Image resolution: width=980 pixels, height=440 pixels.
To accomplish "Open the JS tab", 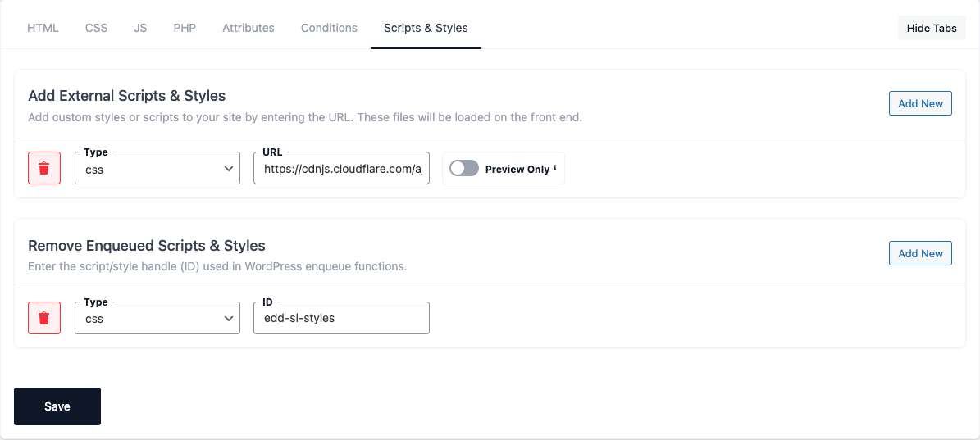I will tap(140, 28).
